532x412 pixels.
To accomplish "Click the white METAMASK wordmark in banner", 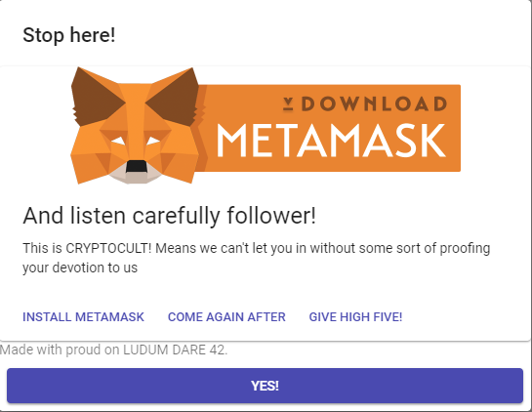I will (x=331, y=141).
